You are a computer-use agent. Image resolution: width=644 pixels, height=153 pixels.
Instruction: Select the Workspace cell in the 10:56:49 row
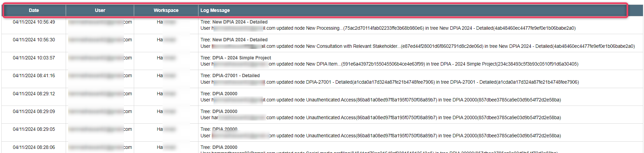[166, 22]
